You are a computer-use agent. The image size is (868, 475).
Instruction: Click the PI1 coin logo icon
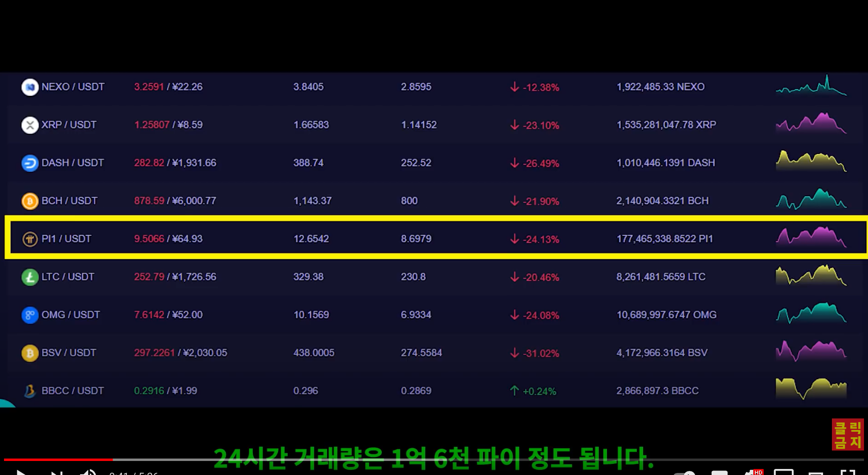pos(30,239)
